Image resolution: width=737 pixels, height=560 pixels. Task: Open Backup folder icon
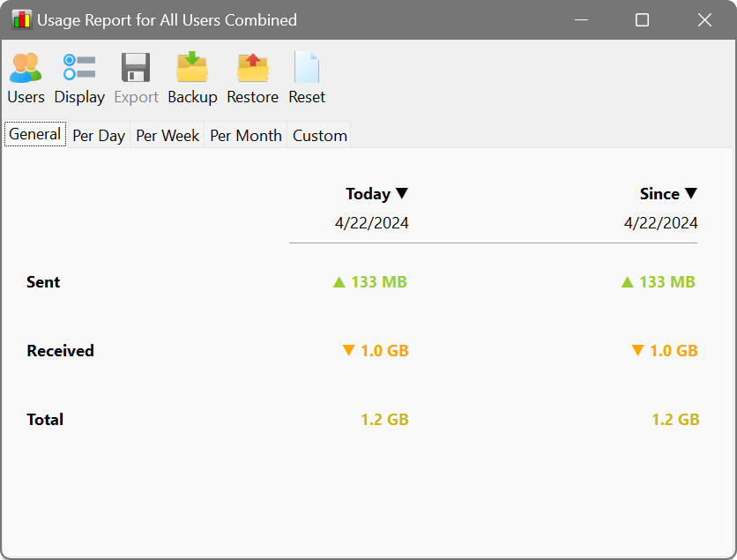[192, 69]
